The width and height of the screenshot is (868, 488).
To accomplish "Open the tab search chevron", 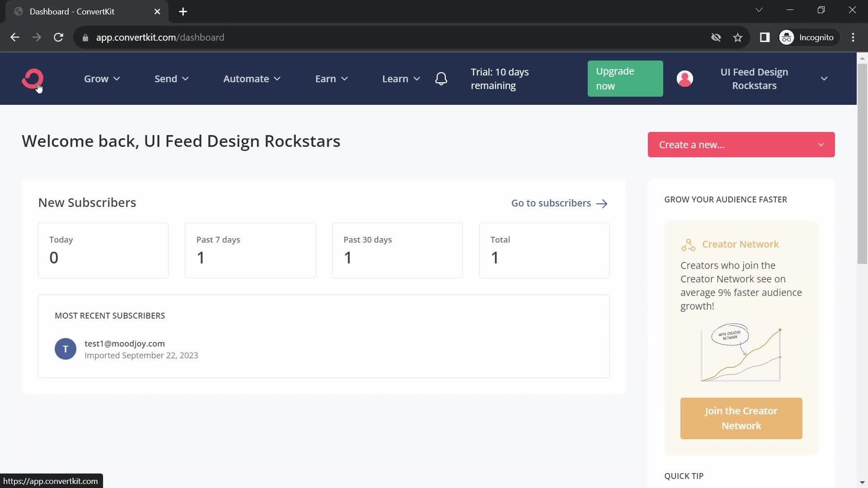I will tap(759, 10).
